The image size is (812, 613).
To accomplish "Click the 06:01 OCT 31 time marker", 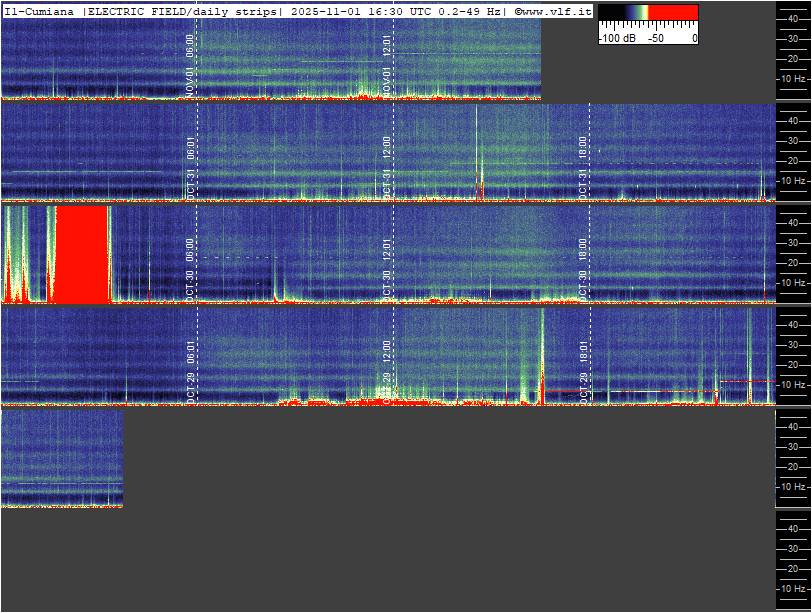I will tap(190, 148).
